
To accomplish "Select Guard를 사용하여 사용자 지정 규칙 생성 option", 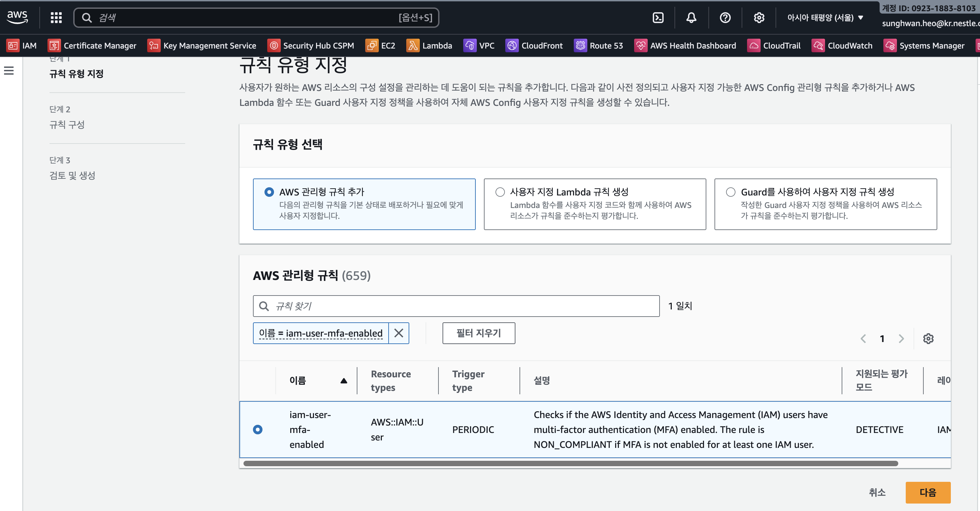I will click(x=730, y=192).
